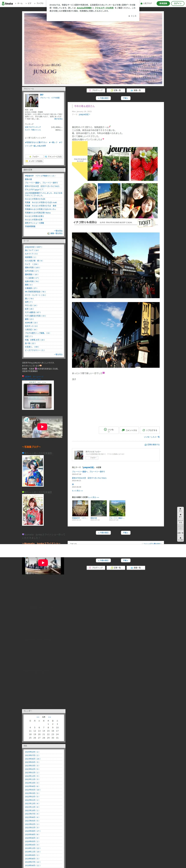Open monthly archive 2020年09月 ( 17 )
The image size is (186, 868).
point(32,831)
